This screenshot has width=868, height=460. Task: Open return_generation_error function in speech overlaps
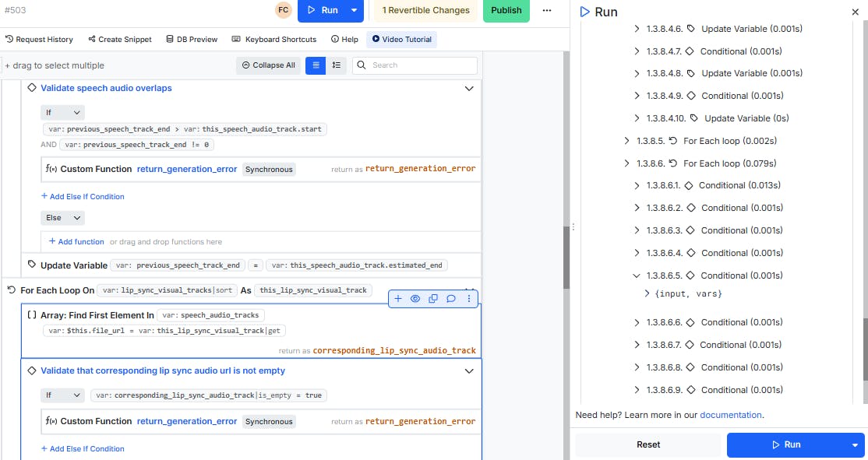click(x=187, y=169)
